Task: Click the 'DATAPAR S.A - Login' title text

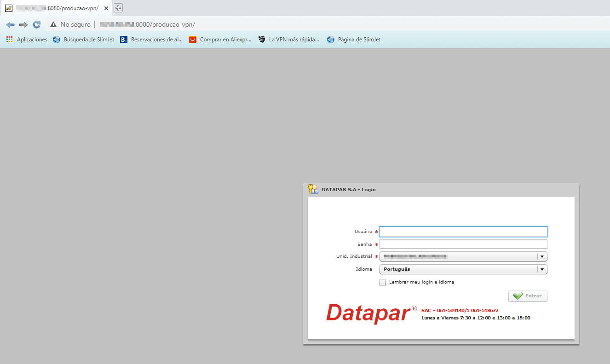Action: tap(349, 189)
